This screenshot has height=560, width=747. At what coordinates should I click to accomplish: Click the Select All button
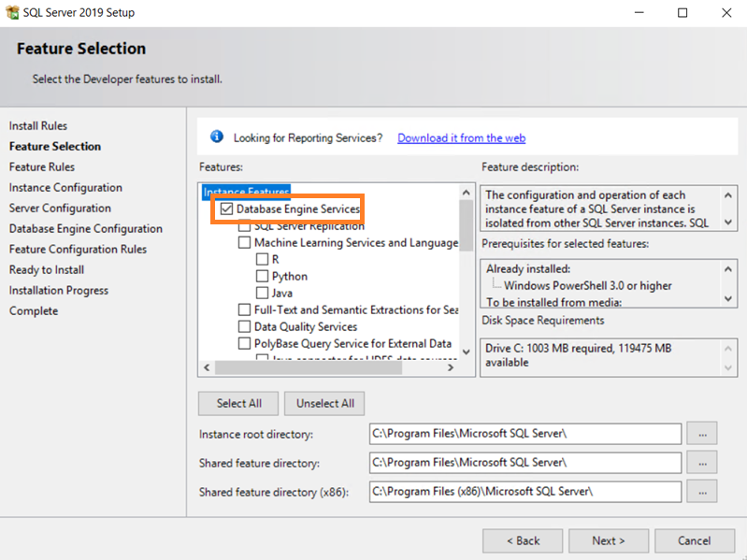click(238, 403)
